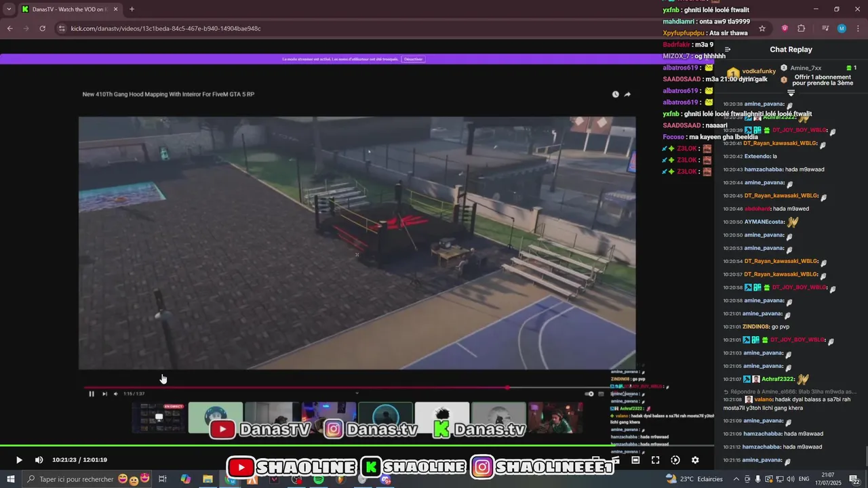Screen dimensions: 868x488
Task: Click the Kick player skip-forward icon
Action: click(x=675, y=460)
